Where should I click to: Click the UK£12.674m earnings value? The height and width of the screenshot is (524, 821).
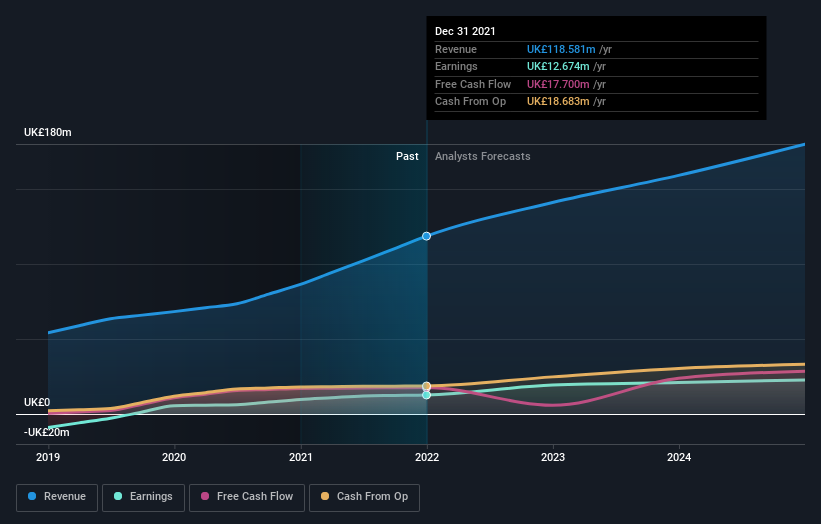click(558, 66)
